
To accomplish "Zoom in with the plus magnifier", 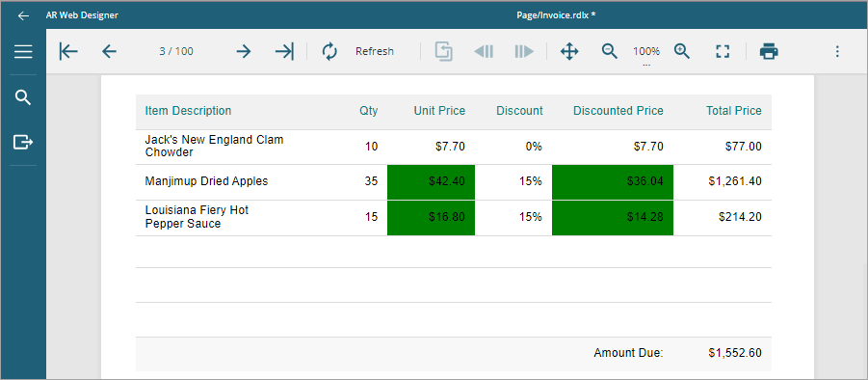I will pyautogui.click(x=682, y=51).
